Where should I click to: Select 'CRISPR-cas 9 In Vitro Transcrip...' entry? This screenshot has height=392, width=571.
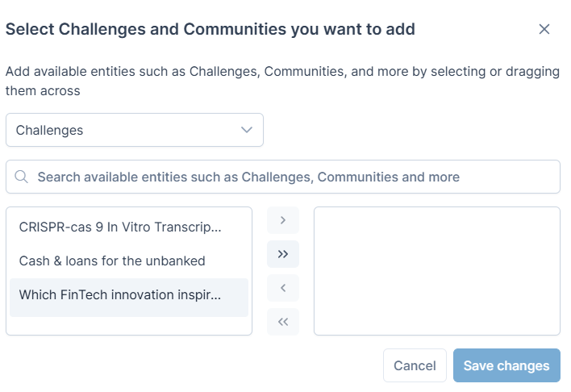click(129, 227)
